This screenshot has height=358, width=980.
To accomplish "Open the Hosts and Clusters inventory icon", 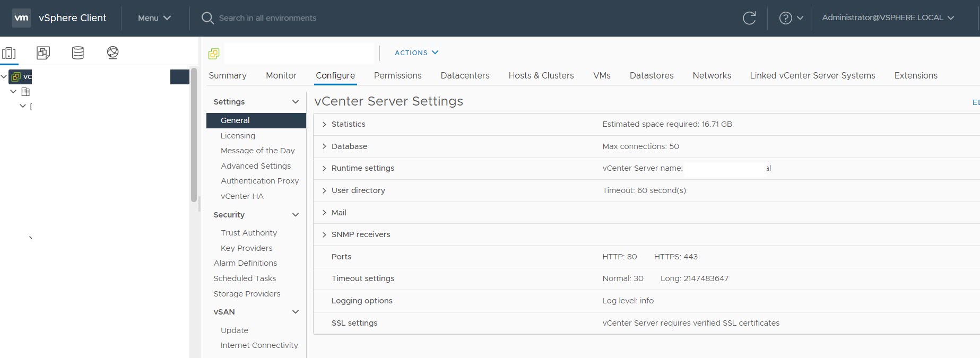I will pos(9,53).
